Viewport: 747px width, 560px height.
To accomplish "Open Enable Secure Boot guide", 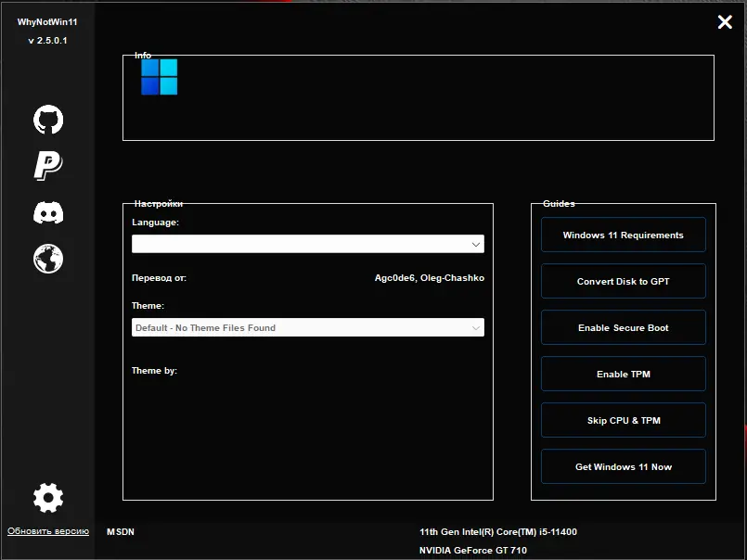I will point(624,327).
